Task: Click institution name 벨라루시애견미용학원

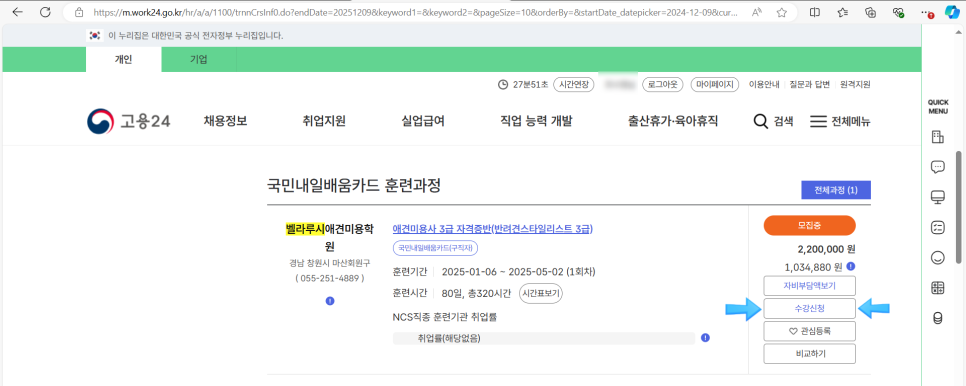Action: 330,238
